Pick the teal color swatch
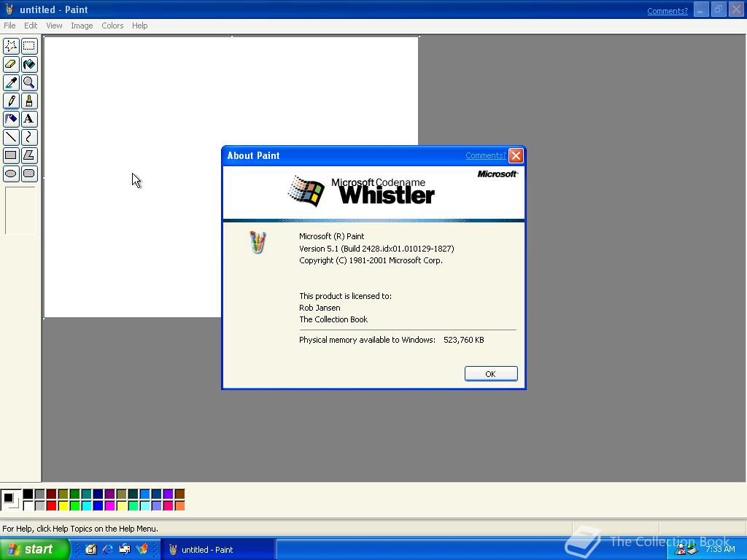The width and height of the screenshot is (747, 560). pos(86,494)
